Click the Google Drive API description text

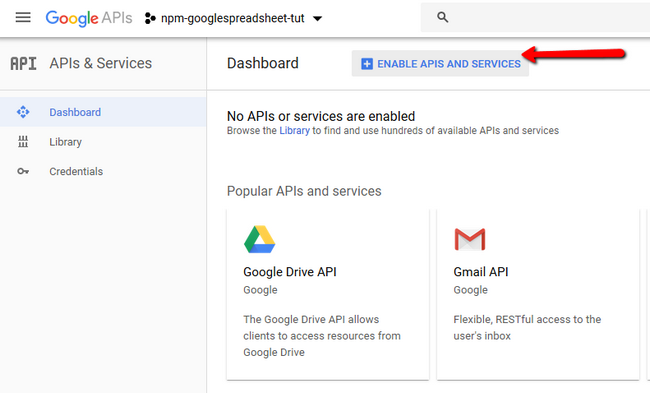point(322,336)
